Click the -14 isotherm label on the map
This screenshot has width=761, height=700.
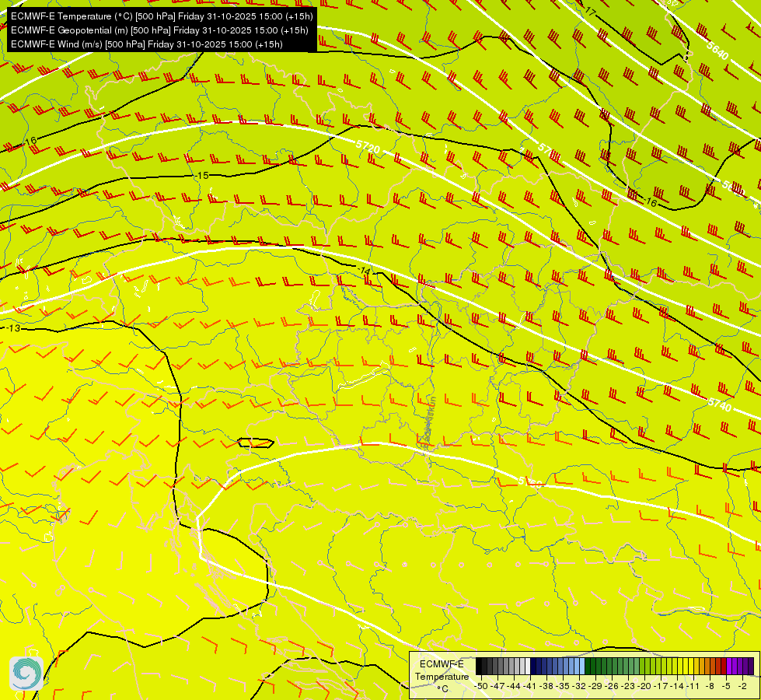[364, 271]
